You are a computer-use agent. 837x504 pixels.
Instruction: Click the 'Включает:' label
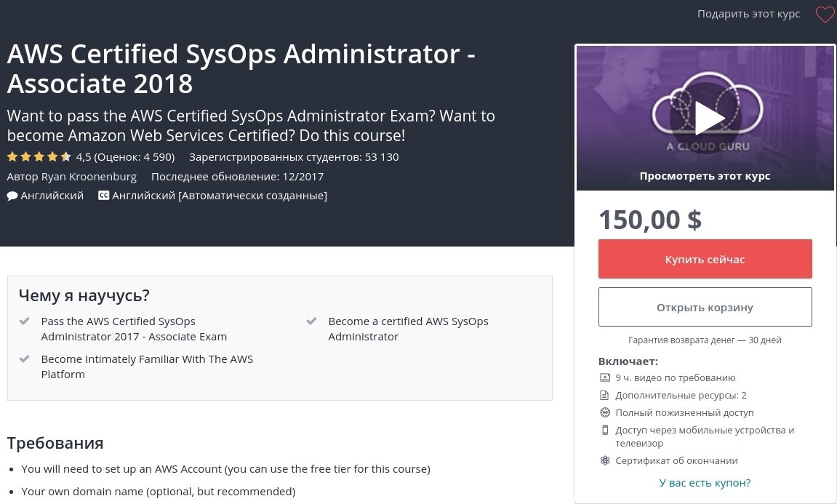[x=628, y=361]
